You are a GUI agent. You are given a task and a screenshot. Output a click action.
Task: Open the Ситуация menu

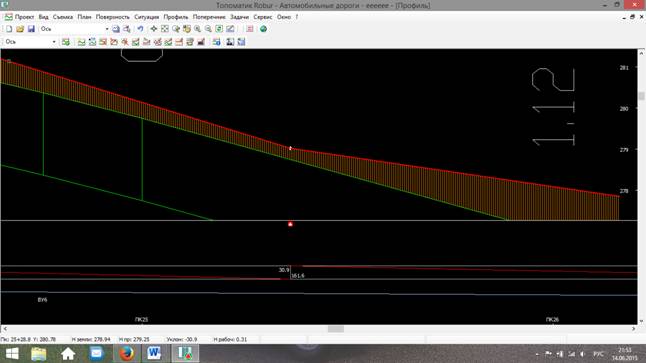(146, 17)
